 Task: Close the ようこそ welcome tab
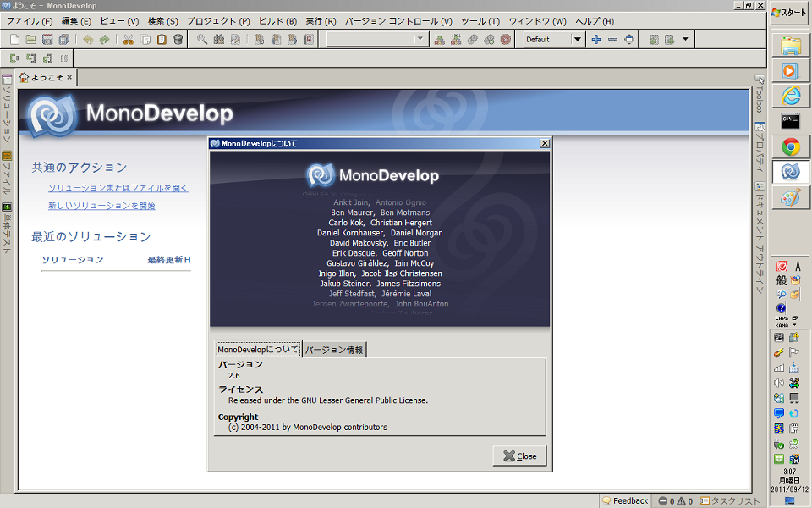[69, 78]
